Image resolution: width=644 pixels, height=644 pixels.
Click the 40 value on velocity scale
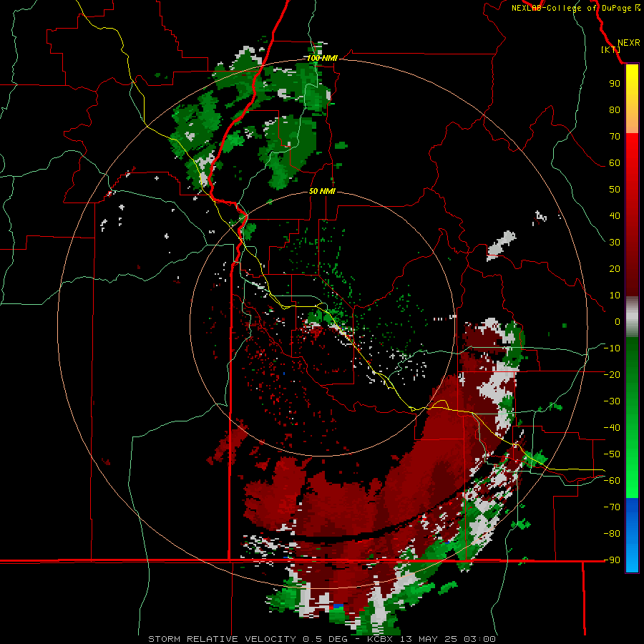(615, 216)
